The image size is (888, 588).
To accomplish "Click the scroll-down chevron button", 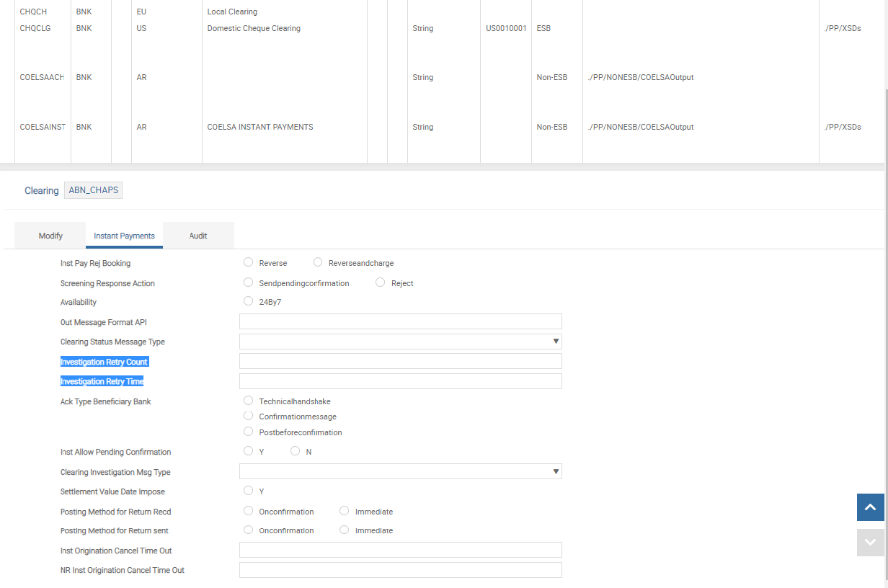I will tap(870, 543).
